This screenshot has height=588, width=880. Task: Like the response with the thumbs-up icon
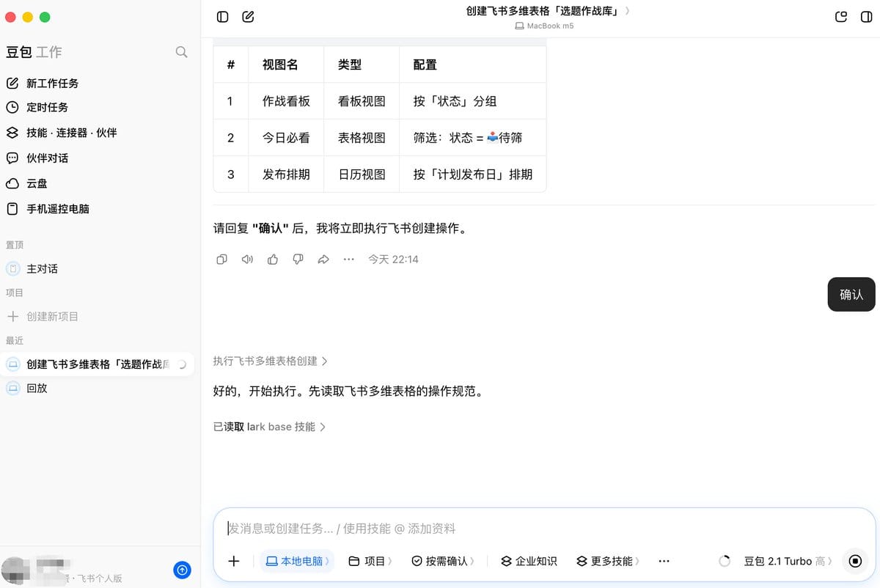(x=273, y=260)
